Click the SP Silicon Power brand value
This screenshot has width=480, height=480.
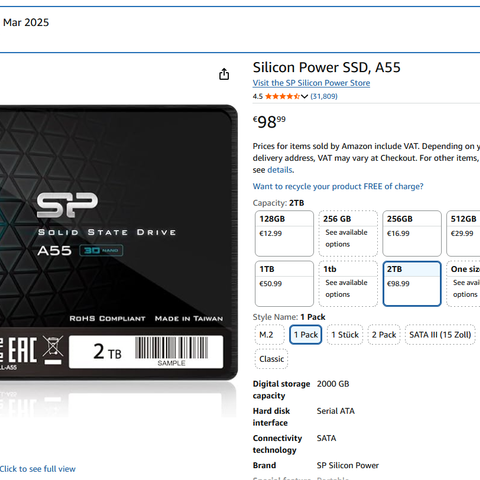(348, 465)
